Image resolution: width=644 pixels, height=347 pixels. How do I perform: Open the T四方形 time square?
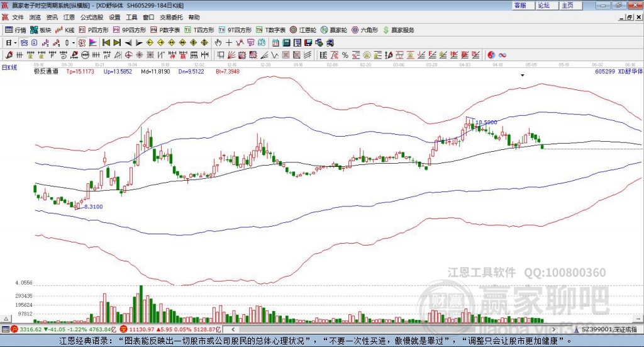tap(199, 30)
